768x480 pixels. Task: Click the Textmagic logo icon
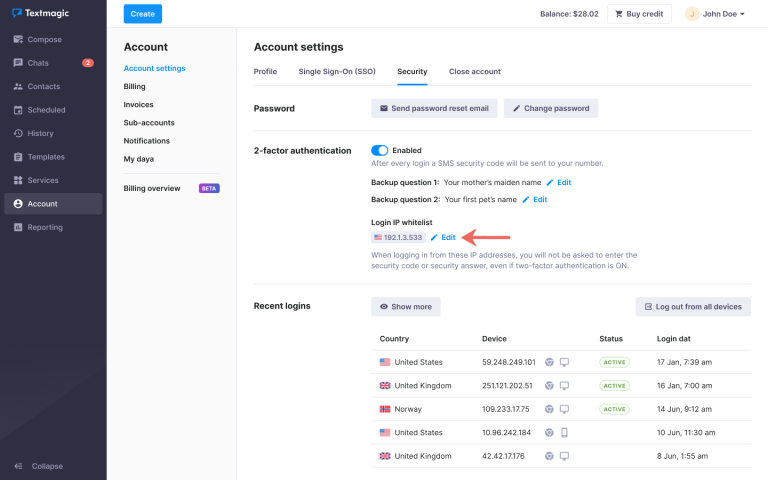(x=17, y=14)
